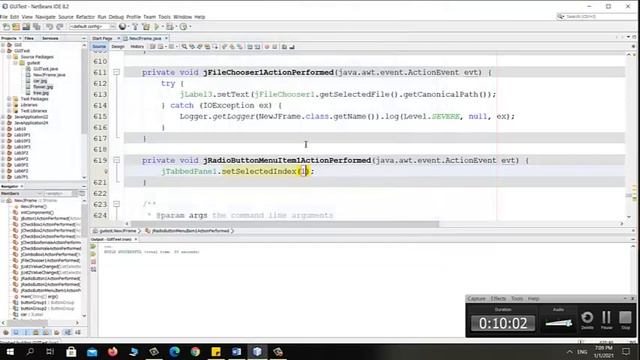Toggle Sort by Source in the Navigator
640x360 pixels.
[x=78, y=333]
